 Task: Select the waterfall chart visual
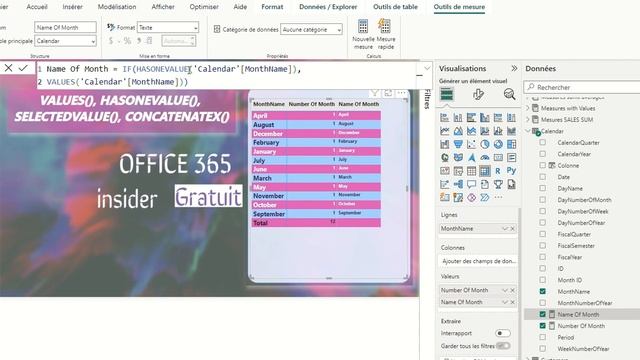pyautogui.click(x=444, y=144)
